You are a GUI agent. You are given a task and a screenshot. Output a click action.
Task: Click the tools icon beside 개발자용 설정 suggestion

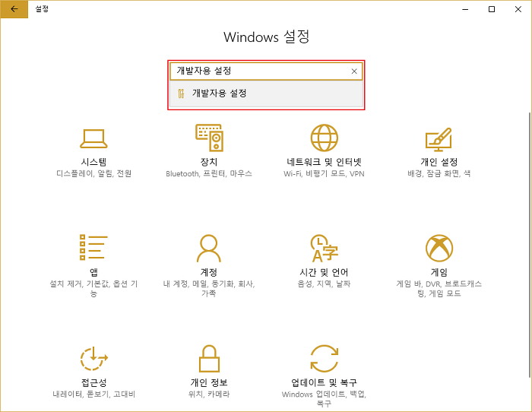(x=181, y=93)
